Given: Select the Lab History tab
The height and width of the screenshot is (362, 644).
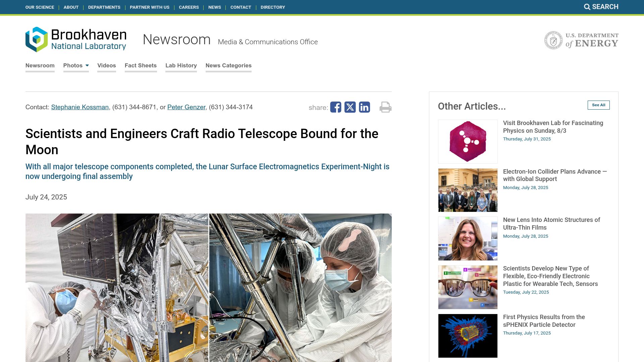Looking at the screenshot, I should [181, 65].
